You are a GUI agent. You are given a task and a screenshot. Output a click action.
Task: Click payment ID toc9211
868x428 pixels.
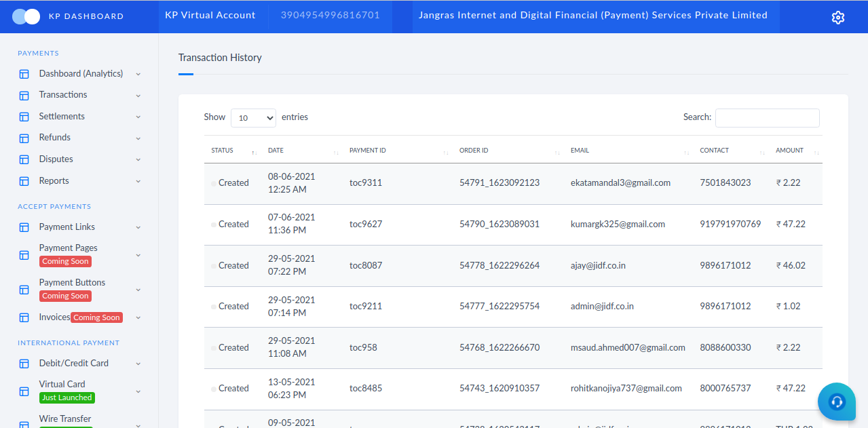pos(366,306)
